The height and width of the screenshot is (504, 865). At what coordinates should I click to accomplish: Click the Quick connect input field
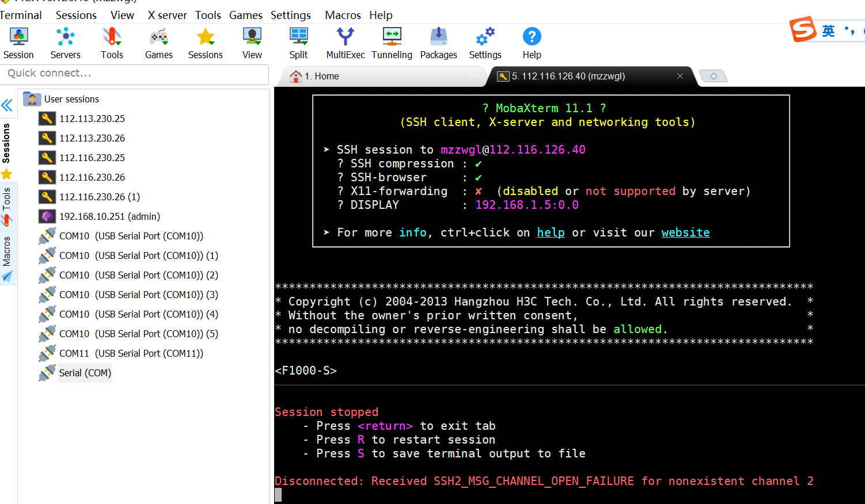click(135, 74)
